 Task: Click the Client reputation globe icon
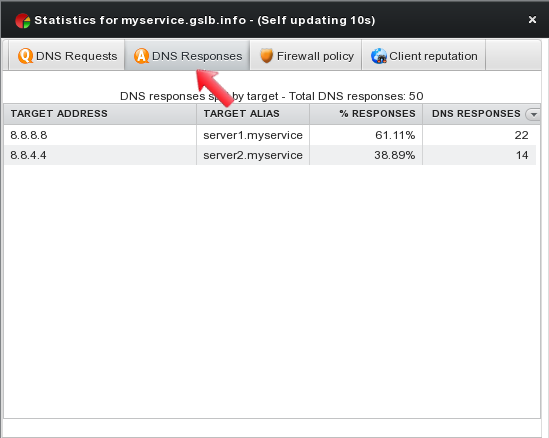click(379, 56)
